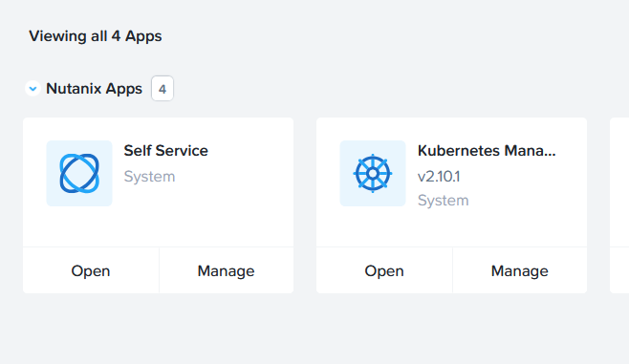Click System label under v2.10.1

[x=444, y=200]
